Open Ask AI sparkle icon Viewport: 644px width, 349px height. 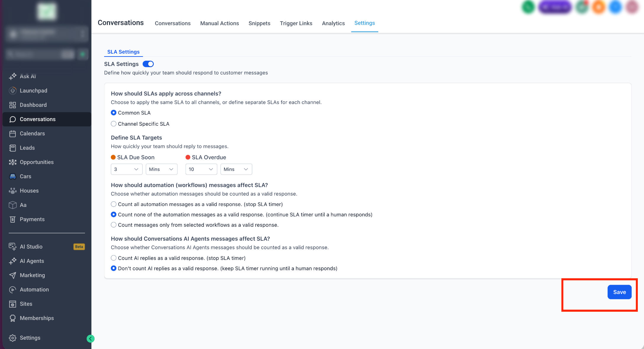click(12, 76)
